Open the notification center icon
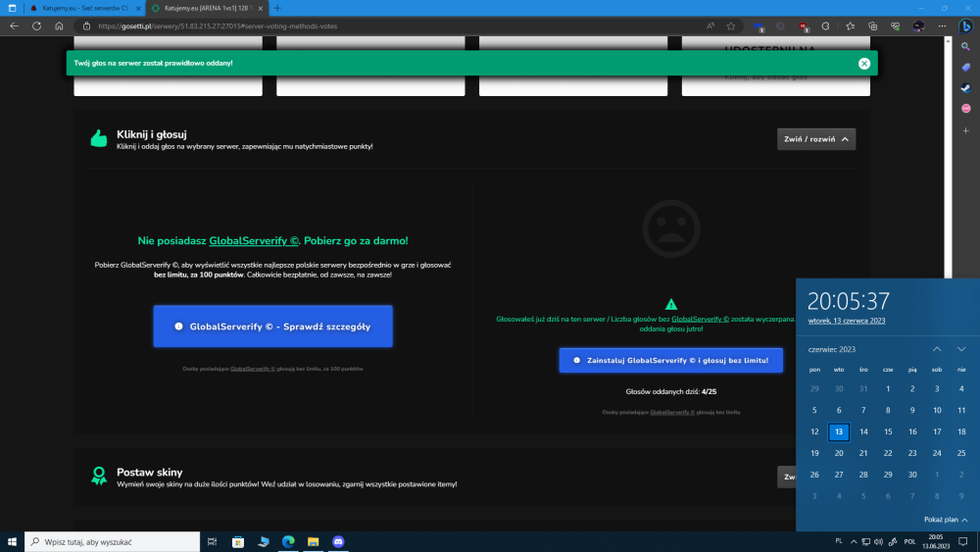 pyautogui.click(x=963, y=542)
